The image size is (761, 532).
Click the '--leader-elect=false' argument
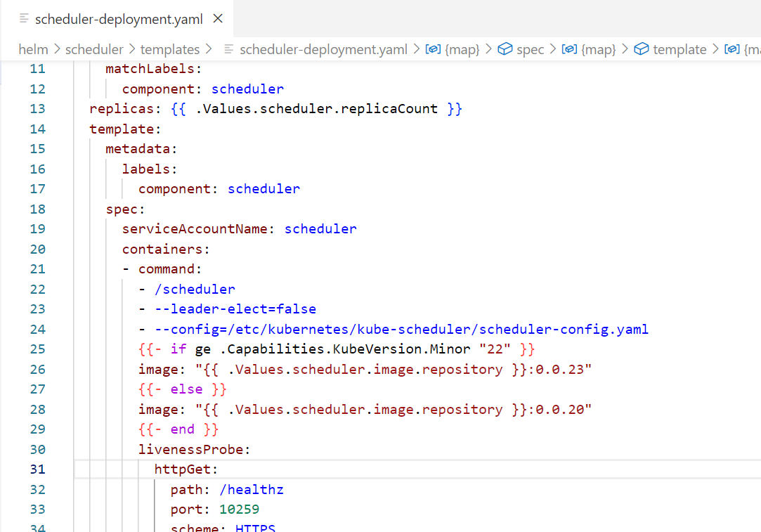coord(235,309)
